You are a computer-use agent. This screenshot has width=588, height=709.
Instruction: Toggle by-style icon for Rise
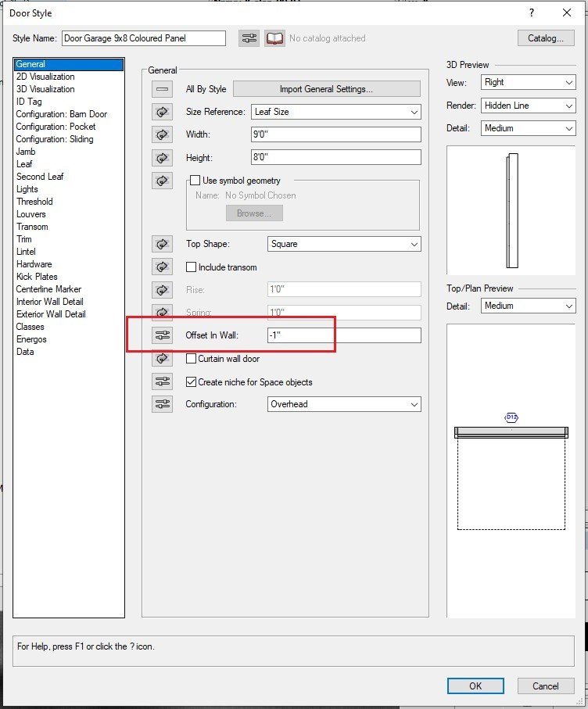click(162, 289)
